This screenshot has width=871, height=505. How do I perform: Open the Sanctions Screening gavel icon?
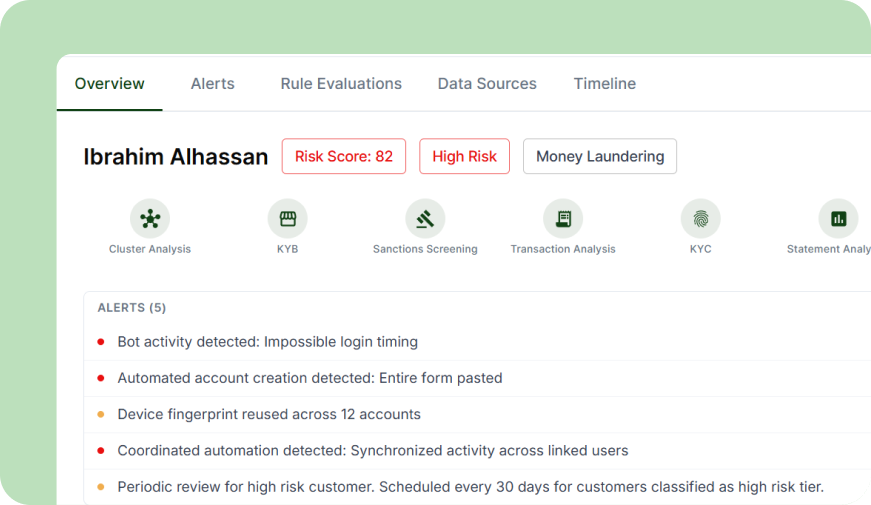tap(425, 218)
